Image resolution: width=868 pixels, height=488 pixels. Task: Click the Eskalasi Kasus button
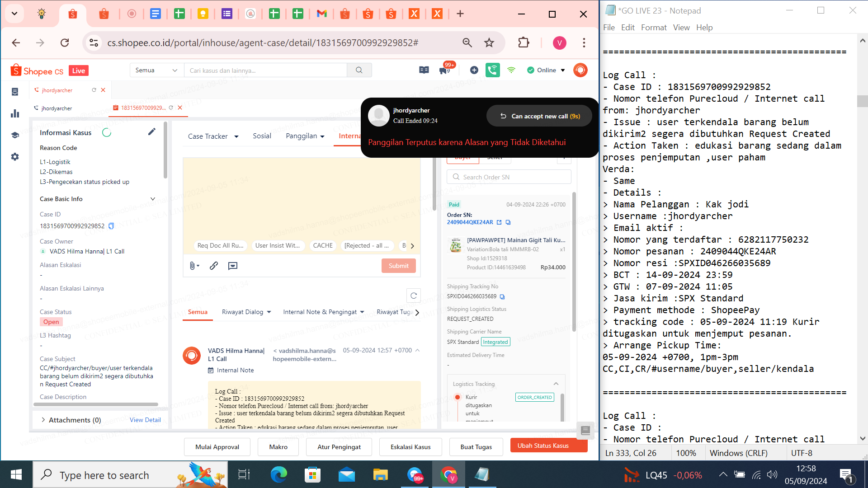point(410,447)
